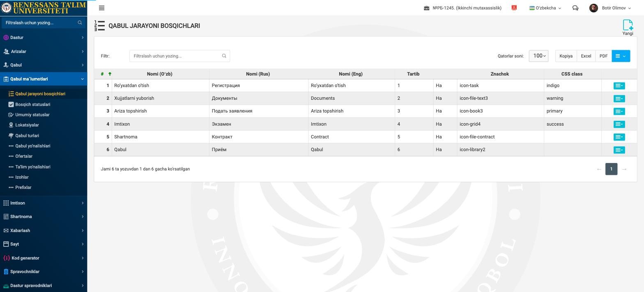Image resolution: width=644 pixels, height=292 pixels.
Task: Open actions button for Xujjatlarni yuborish row
Action: (619, 99)
